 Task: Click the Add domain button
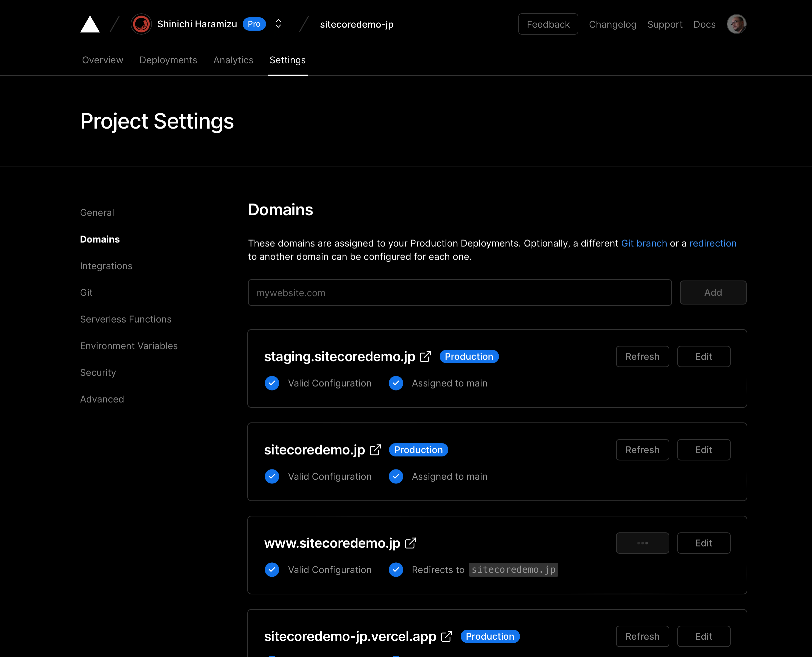(713, 293)
